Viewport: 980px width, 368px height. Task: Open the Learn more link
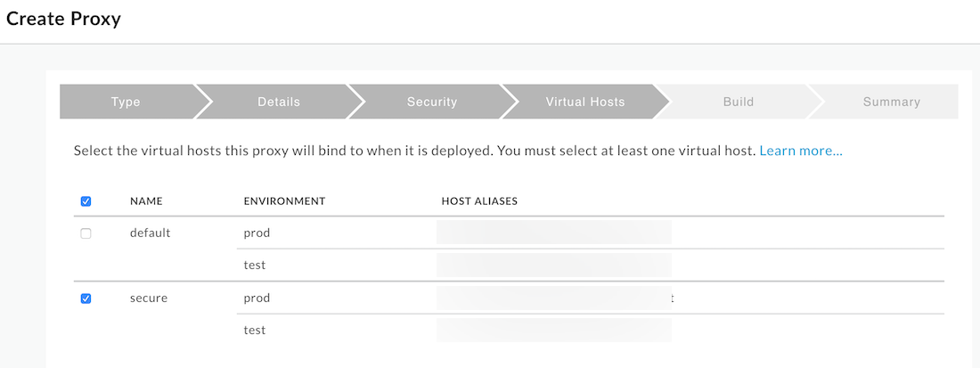point(801,151)
